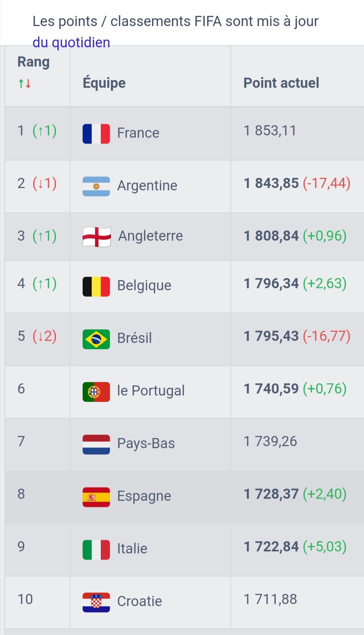Click the France flag icon
The image size is (364, 635).
[96, 134]
